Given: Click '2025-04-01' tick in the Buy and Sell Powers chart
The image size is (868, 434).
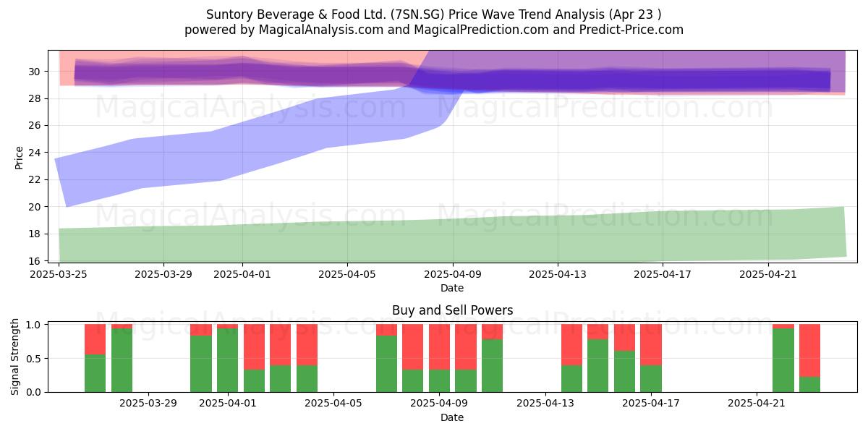Looking at the screenshot, I should pyautogui.click(x=228, y=404).
